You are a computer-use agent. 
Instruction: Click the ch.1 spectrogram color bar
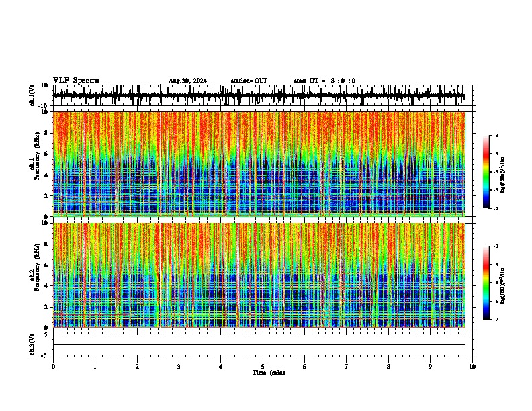(486, 172)
